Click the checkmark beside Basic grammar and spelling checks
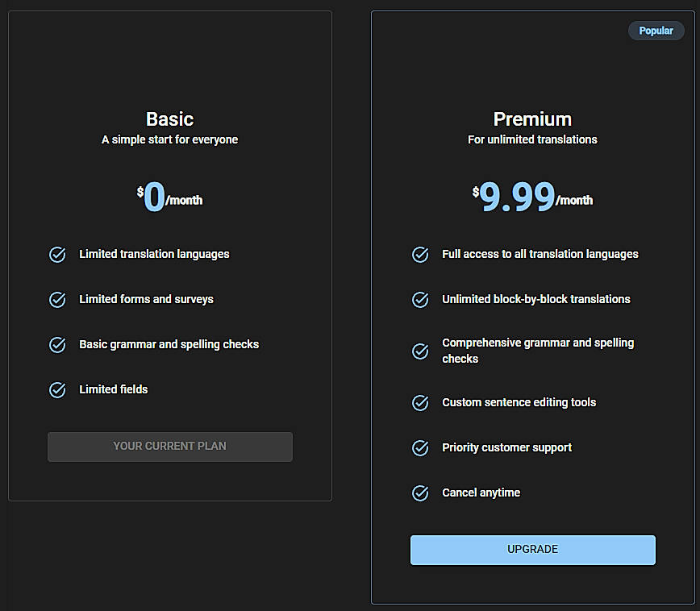 click(x=57, y=344)
